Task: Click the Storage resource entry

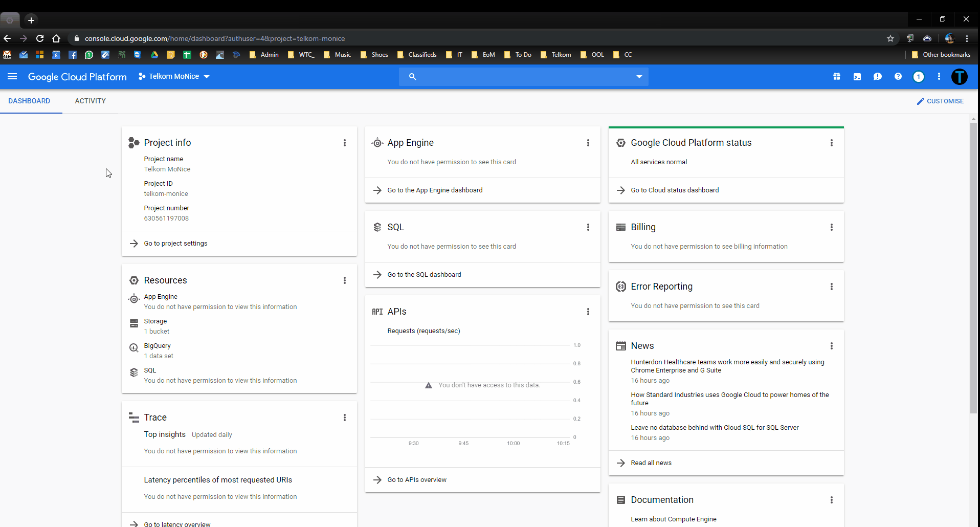Action: [155, 321]
